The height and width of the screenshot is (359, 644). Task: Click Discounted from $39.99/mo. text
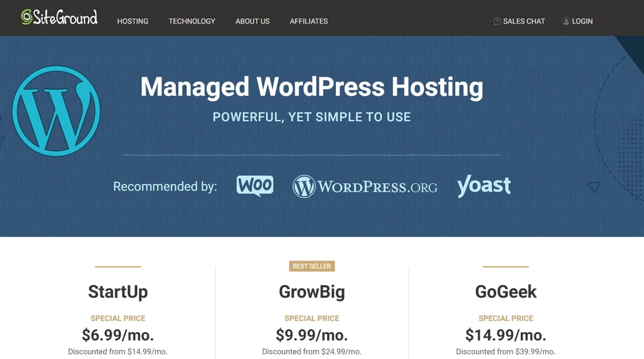(506, 351)
